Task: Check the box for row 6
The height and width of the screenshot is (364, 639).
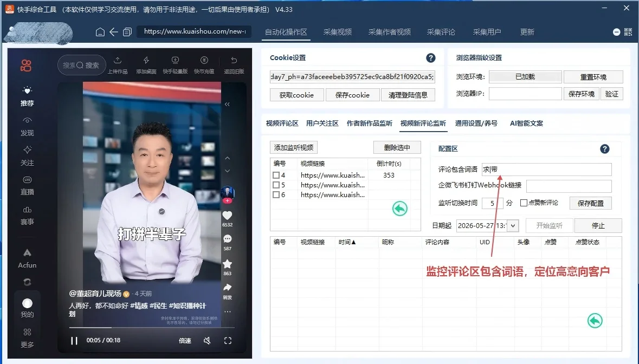Action: 276,194
